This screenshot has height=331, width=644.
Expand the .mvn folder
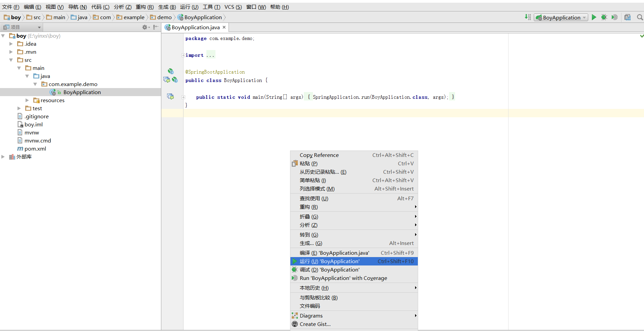pyautogui.click(x=11, y=52)
